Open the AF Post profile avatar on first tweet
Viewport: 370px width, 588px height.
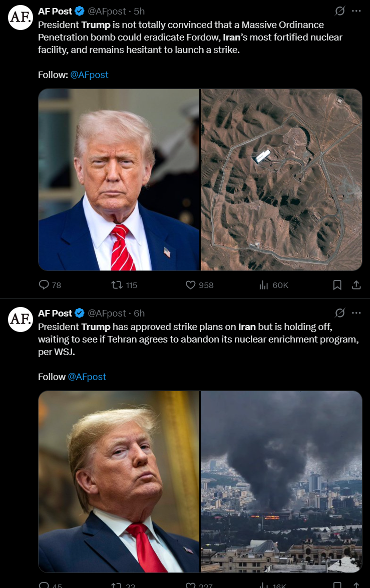point(21,17)
